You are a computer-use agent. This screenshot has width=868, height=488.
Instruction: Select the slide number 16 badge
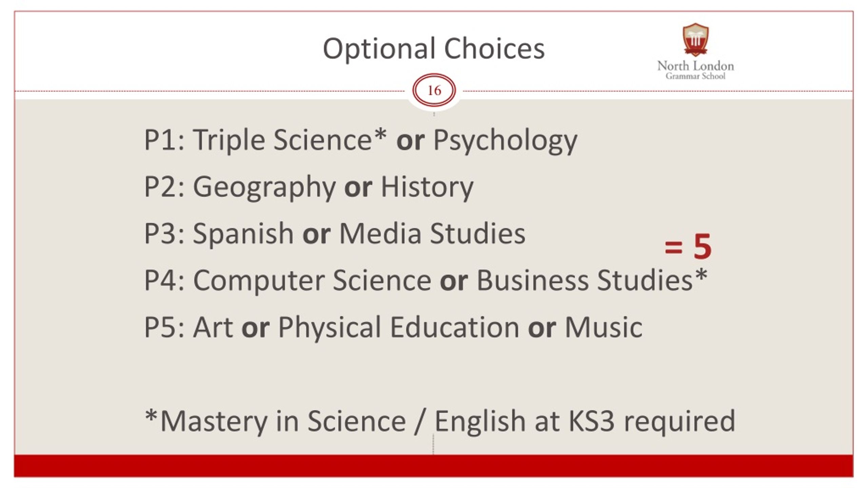pyautogui.click(x=434, y=90)
